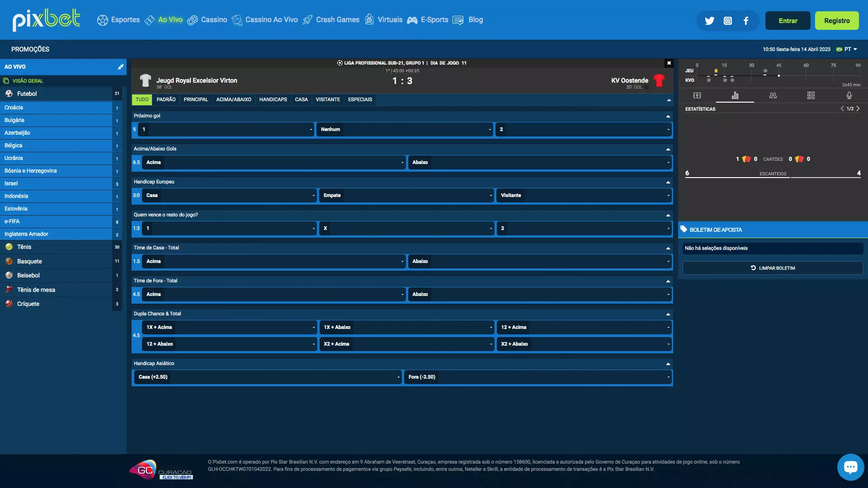Collapse the Handicap Asiático market
This screenshot has height=488, width=868.
[x=668, y=364]
